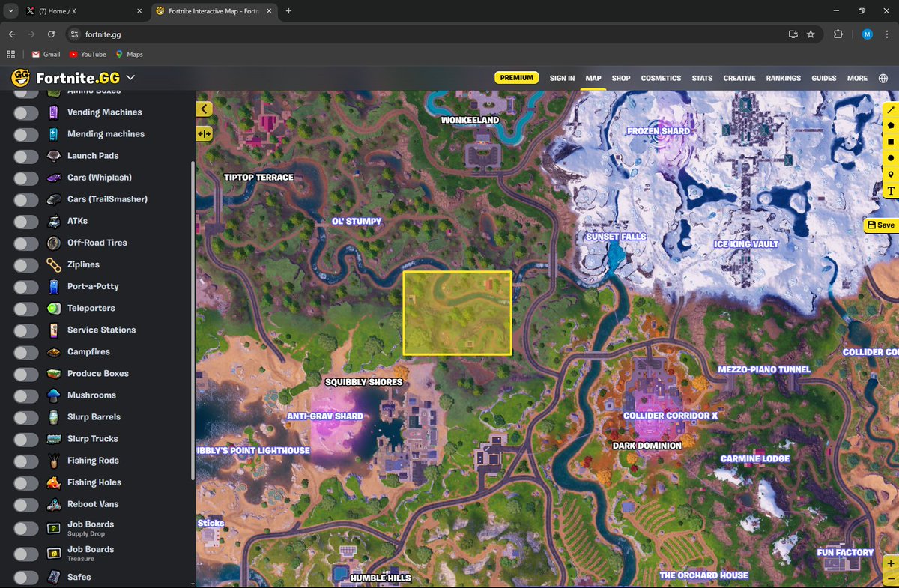Open the language globe icon
Viewport: 899px width, 588px height.
pyautogui.click(x=883, y=78)
